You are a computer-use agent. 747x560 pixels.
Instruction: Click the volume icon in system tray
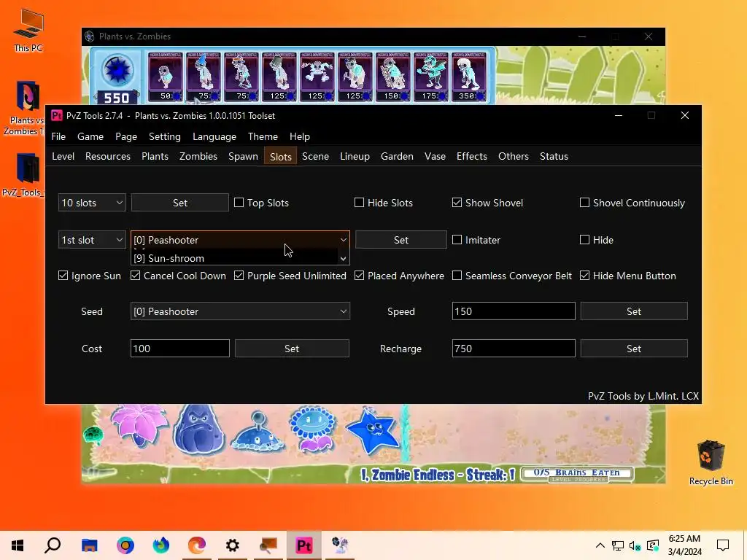point(635,545)
